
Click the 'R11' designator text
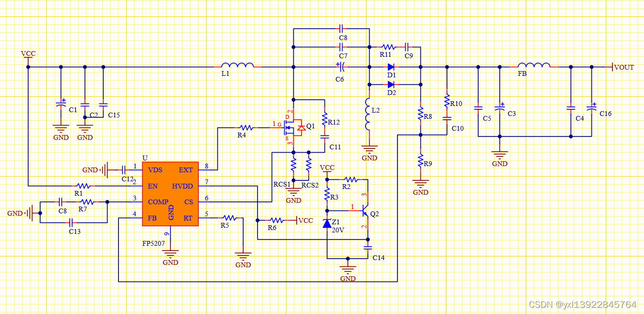click(386, 55)
